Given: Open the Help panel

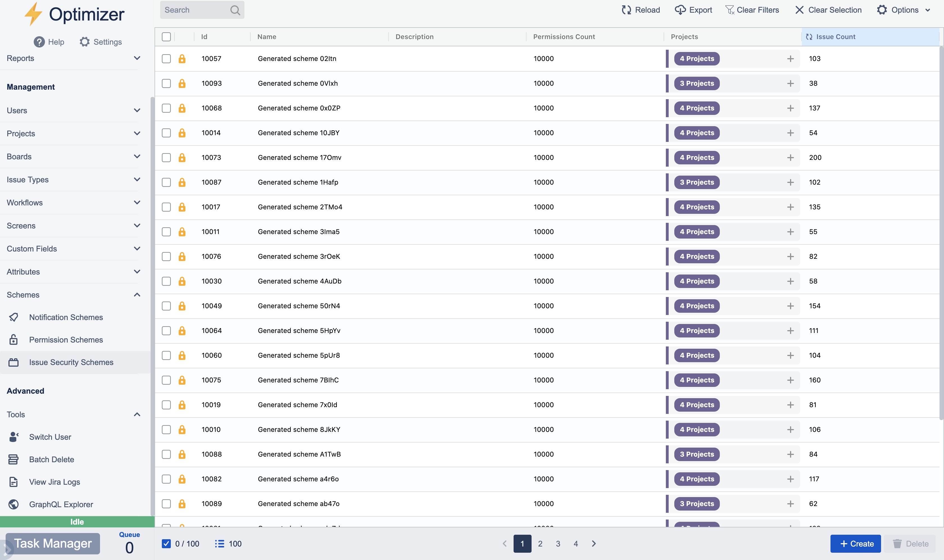Looking at the screenshot, I should coord(49,42).
